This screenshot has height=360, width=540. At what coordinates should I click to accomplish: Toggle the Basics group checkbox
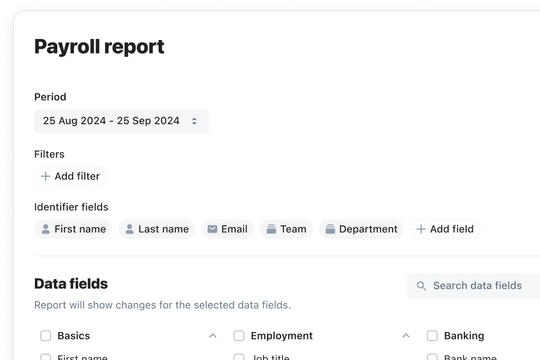point(45,336)
